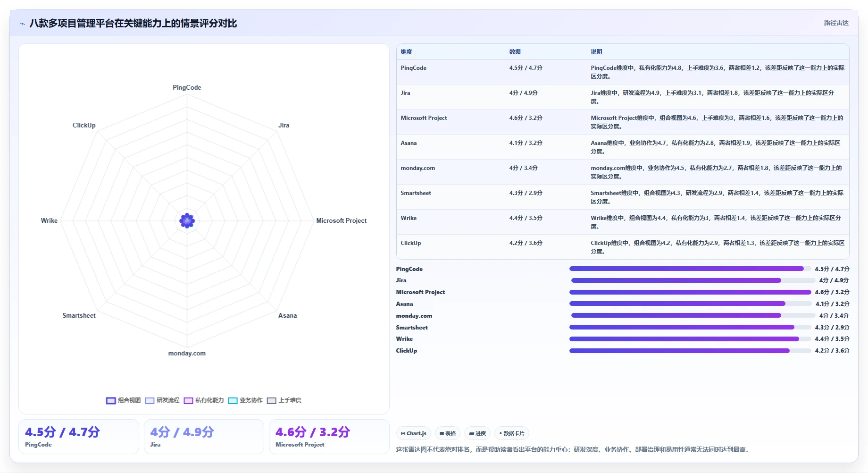The width and height of the screenshot is (868, 473).
Task: Click the ClickUp radar axis label
Action: coord(84,125)
